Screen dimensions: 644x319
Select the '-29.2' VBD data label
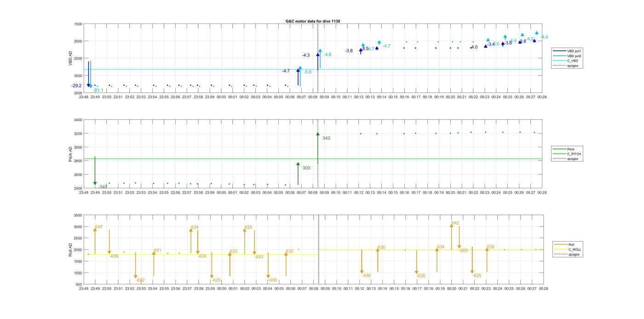[x=76, y=86]
